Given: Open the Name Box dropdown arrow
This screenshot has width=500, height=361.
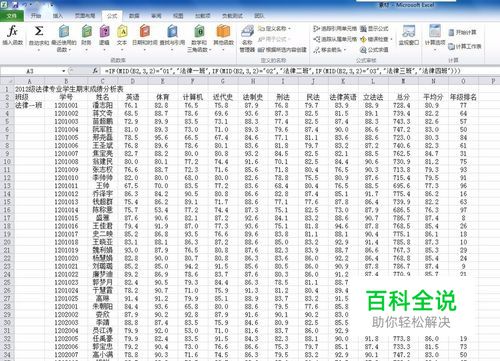Looking at the screenshot, I should point(63,71).
